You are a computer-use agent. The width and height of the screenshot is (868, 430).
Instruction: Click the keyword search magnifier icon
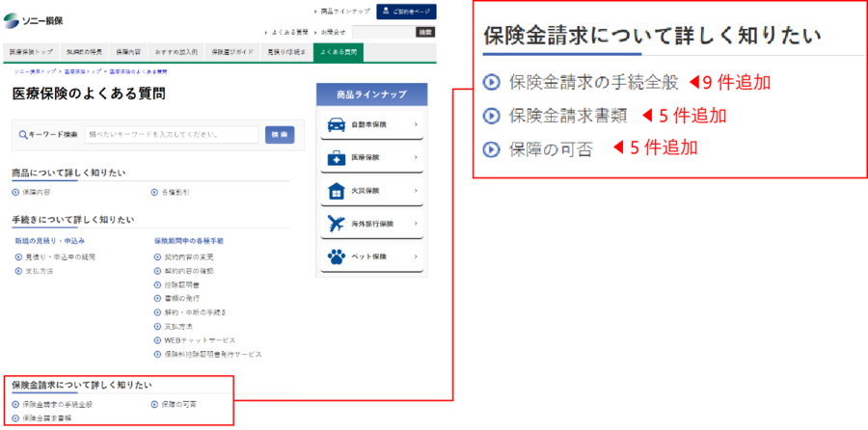[x=23, y=134]
